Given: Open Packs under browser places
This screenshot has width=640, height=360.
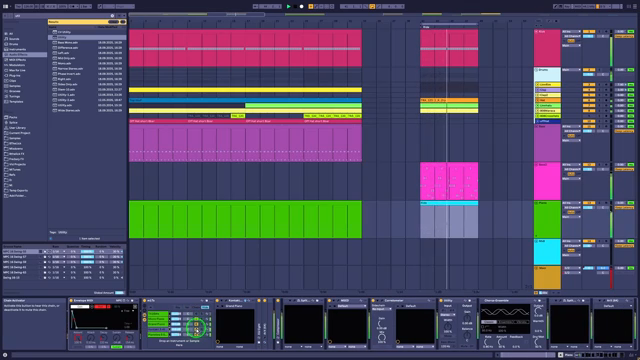Looking at the screenshot, I should click(13, 118).
